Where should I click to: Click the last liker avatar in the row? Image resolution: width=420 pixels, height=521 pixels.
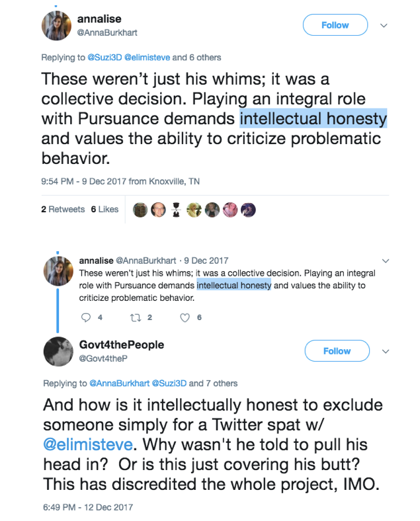[248, 210]
